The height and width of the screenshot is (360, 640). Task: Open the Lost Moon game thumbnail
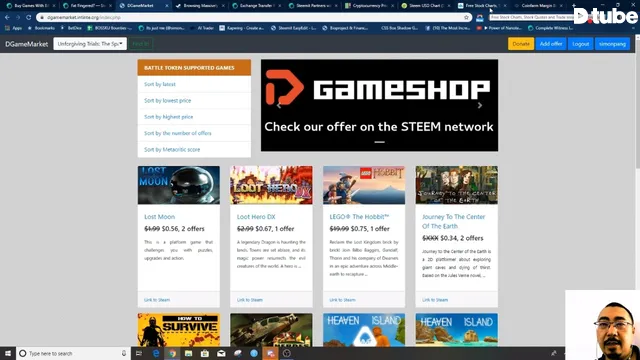tap(178, 185)
